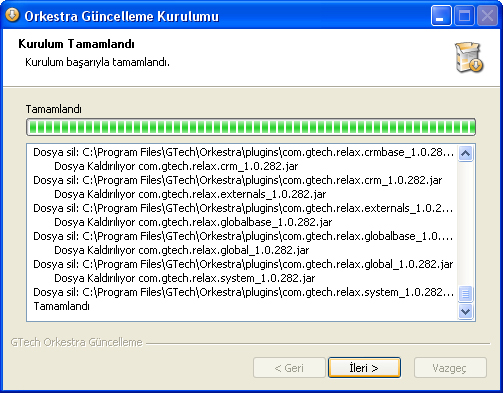Click the İleri > button
This screenshot has height=393, width=503.
click(364, 368)
